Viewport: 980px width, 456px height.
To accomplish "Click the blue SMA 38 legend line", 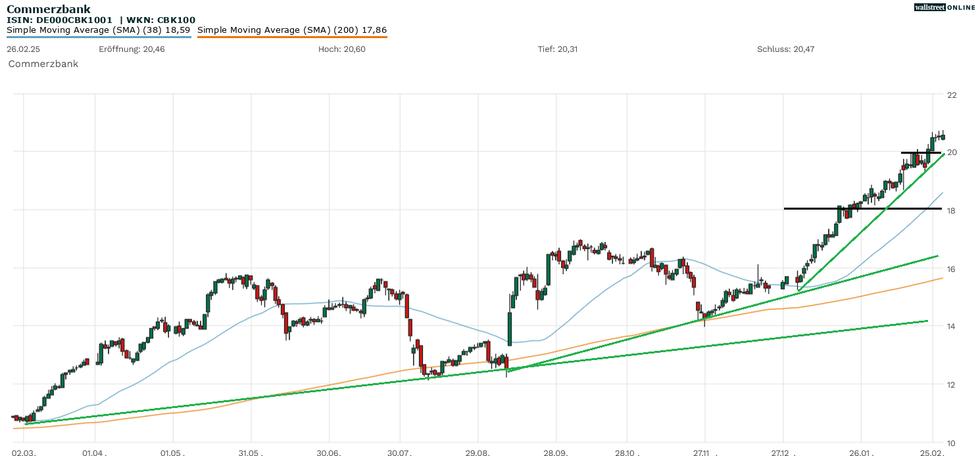I will [99, 37].
